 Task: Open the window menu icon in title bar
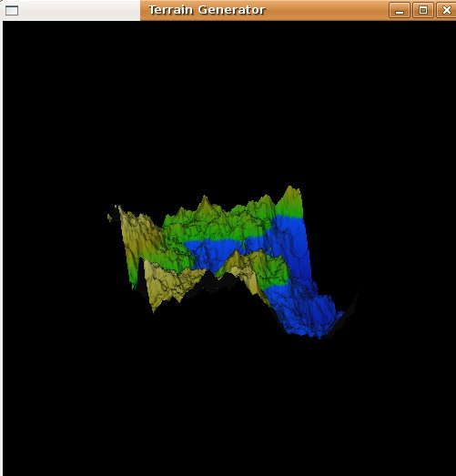coord(12,10)
